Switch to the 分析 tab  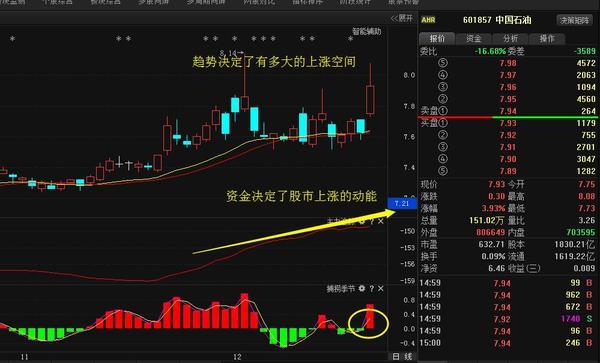[x=510, y=38]
